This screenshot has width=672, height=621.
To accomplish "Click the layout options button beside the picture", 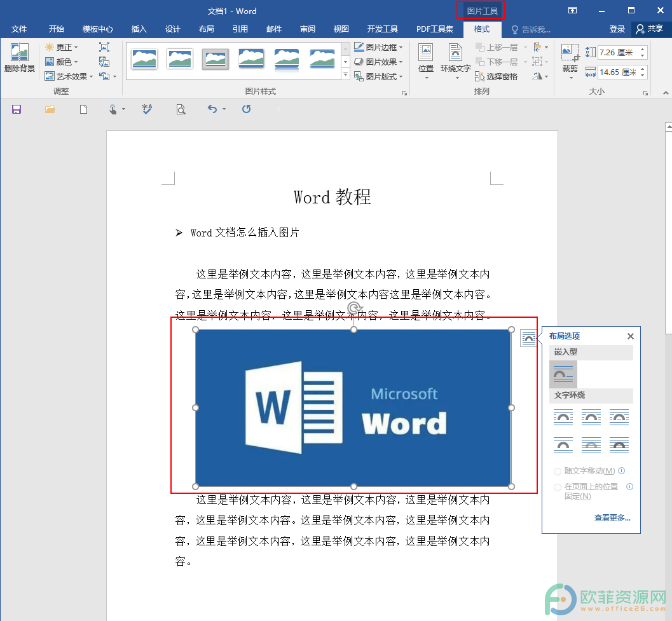I will coord(529,338).
